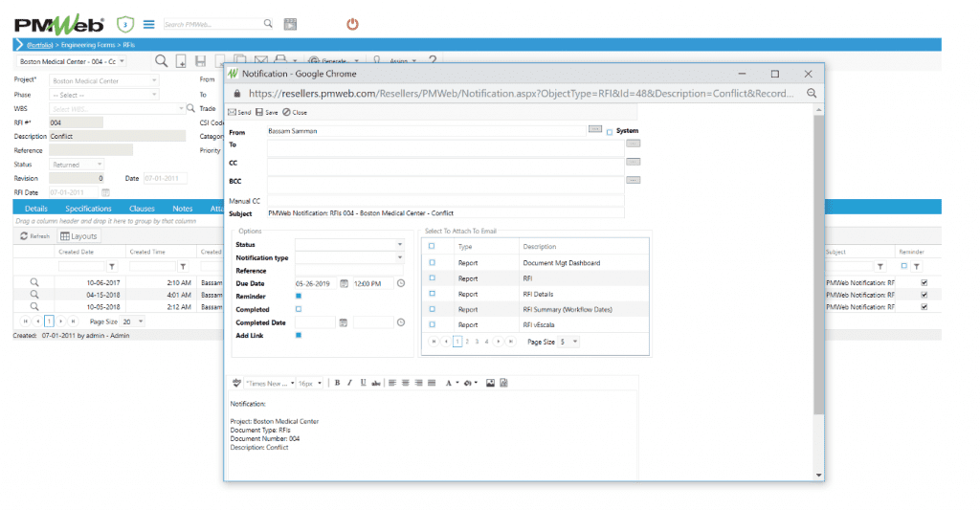
Task: Open the Completed Date calendar picker
Action: 344,323
